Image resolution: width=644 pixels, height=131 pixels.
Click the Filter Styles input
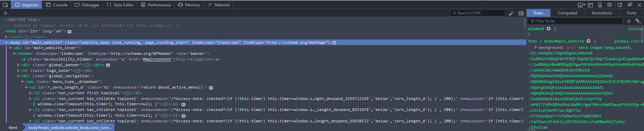[x=575, y=21]
